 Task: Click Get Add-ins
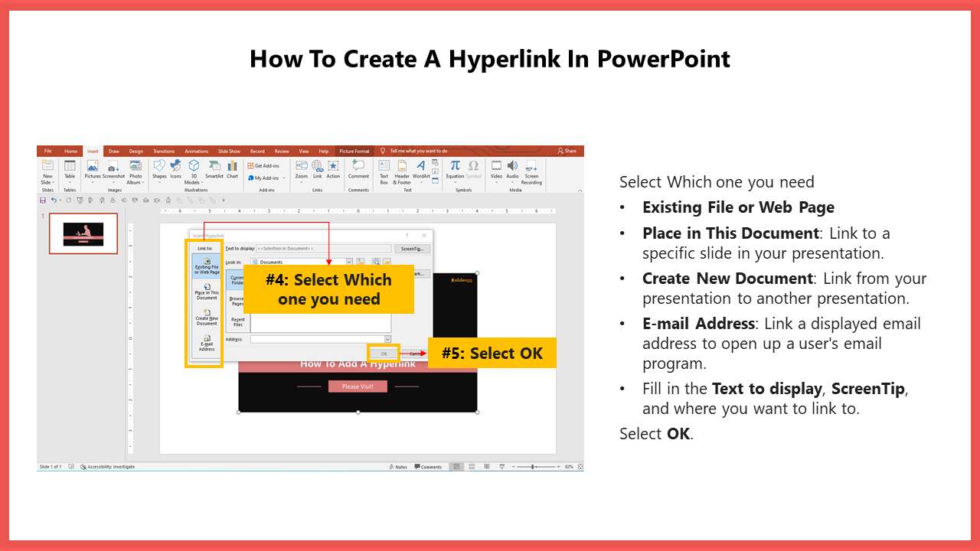(x=263, y=165)
